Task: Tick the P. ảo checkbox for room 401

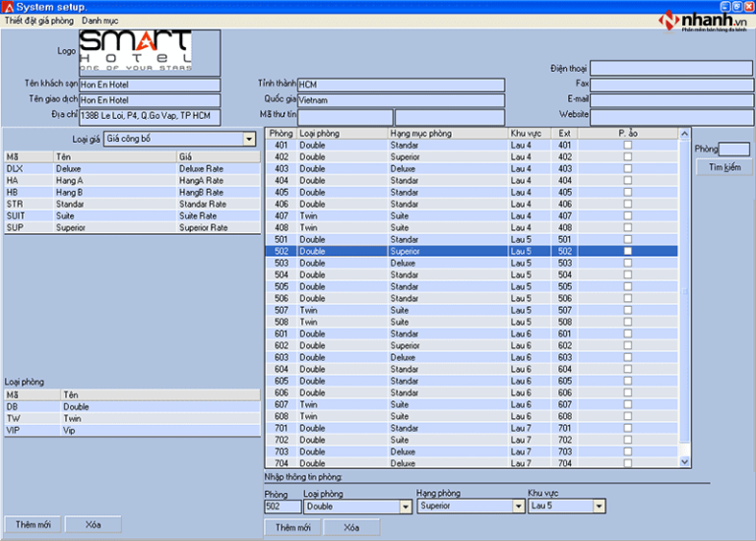Action: [627, 146]
